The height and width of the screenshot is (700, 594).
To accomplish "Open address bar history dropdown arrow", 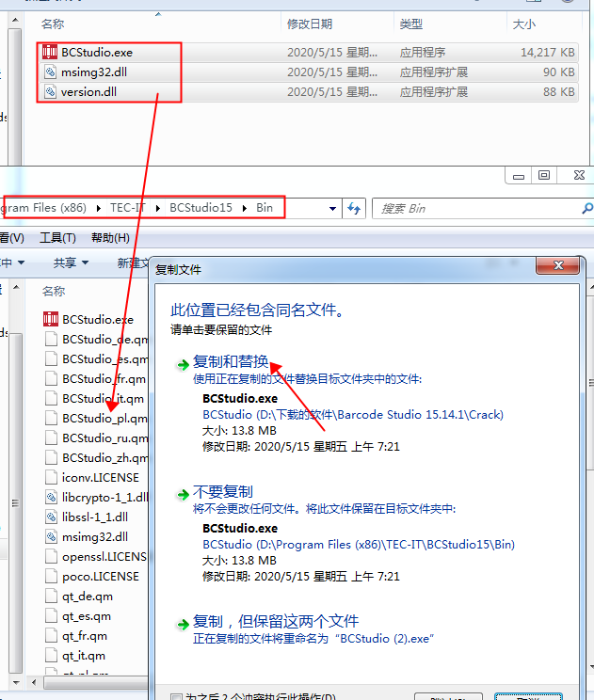I will 332,209.
